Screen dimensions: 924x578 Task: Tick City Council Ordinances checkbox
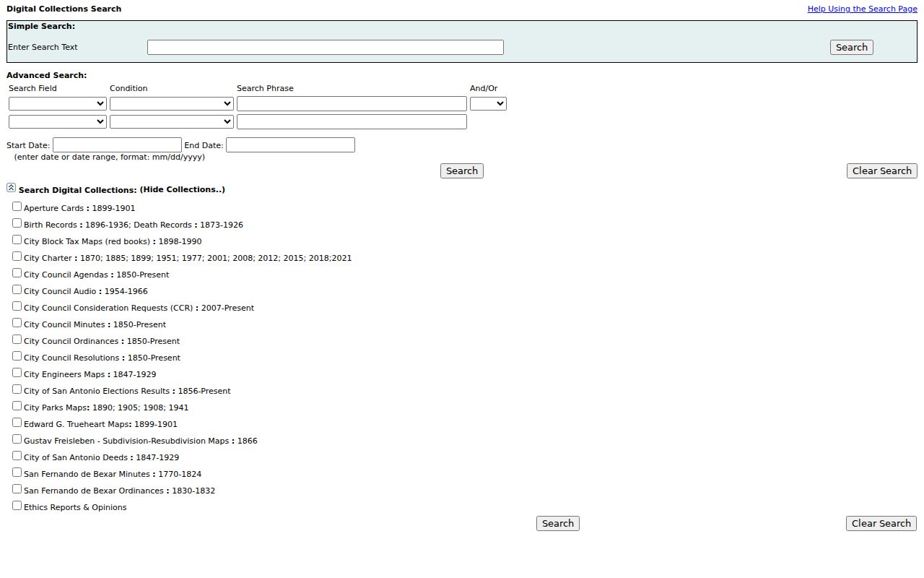pos(17,340)
